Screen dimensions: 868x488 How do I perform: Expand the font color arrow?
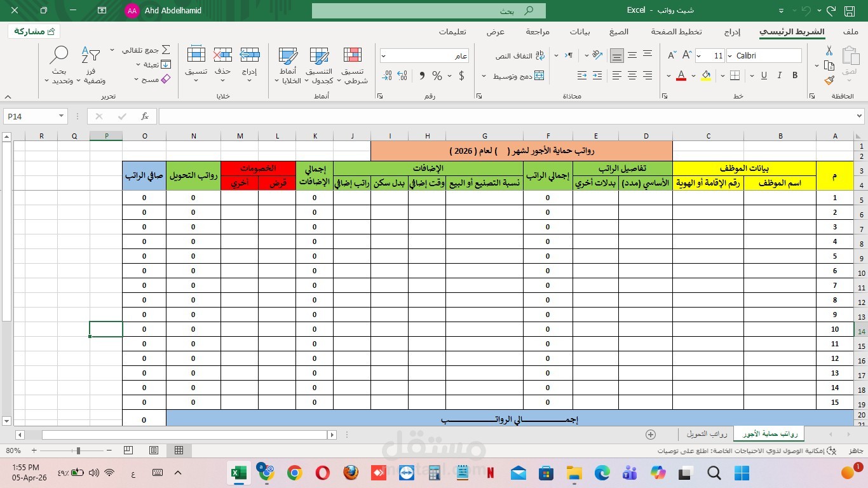668,76
